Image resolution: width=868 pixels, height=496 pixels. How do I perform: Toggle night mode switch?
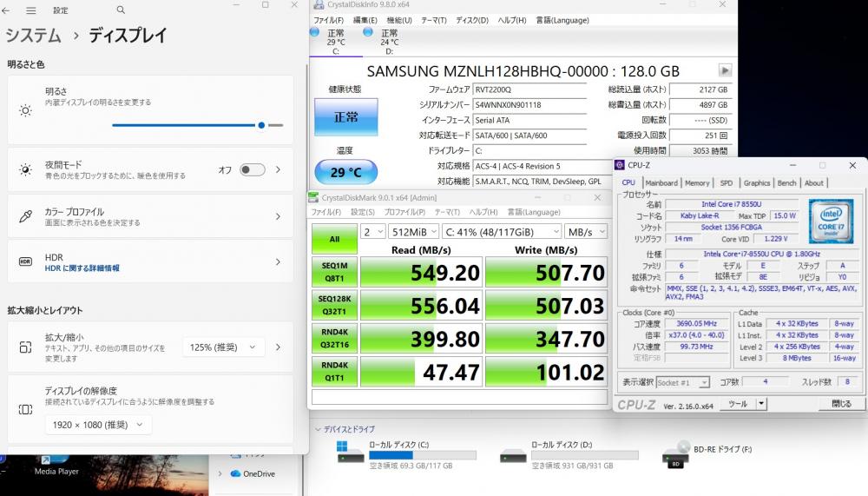click(253, 169)
